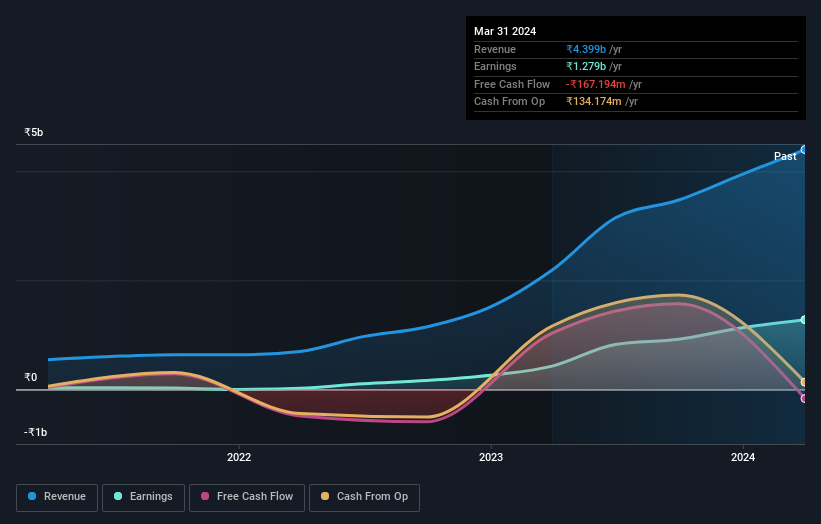821x524 pixels.
Task: Click the Mar 31 2024 tooltip date
Action: [x=505, y=31]
